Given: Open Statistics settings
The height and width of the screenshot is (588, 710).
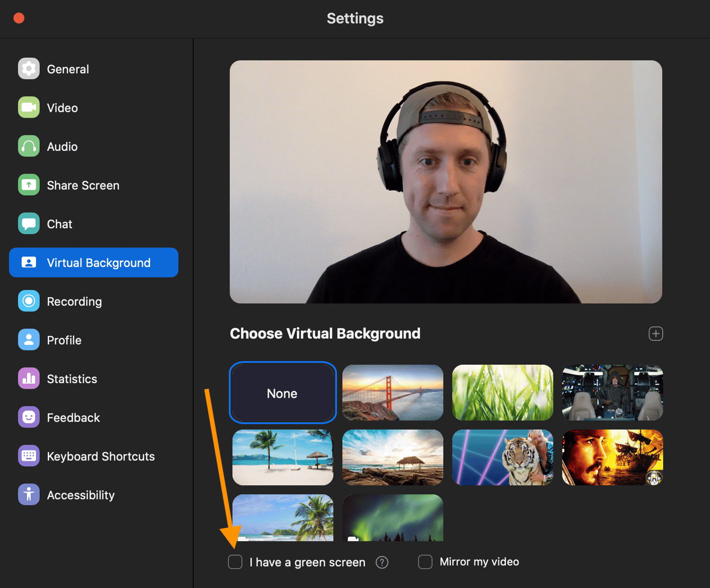Looking at the screenshot, I should pos(71,378).
